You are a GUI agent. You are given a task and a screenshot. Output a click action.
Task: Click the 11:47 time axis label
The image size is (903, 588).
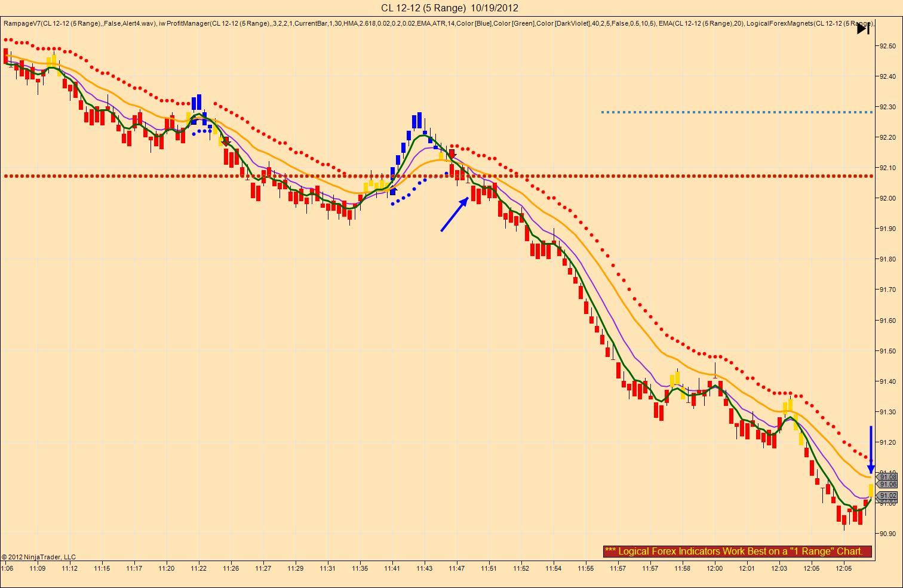[x=456, y=568]
